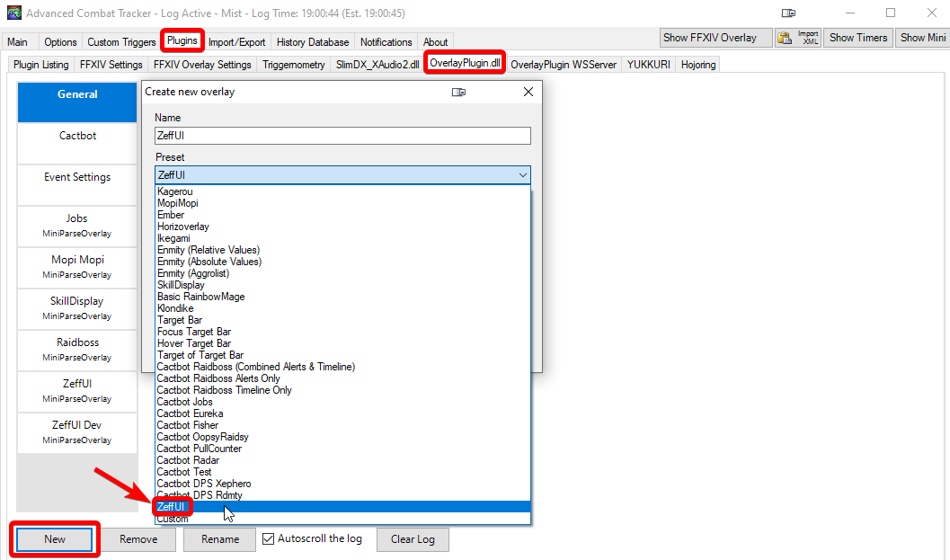Click the Clear Log button

(413, 538)
